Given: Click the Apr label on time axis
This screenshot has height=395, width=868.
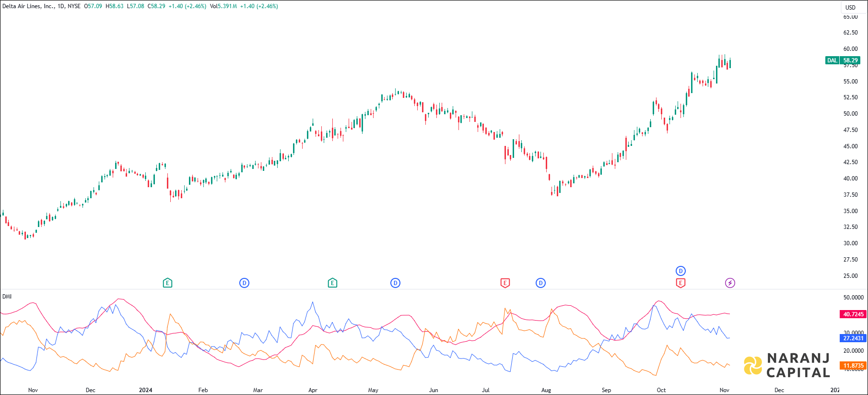Looking at the screenshot, I should 313,390.
